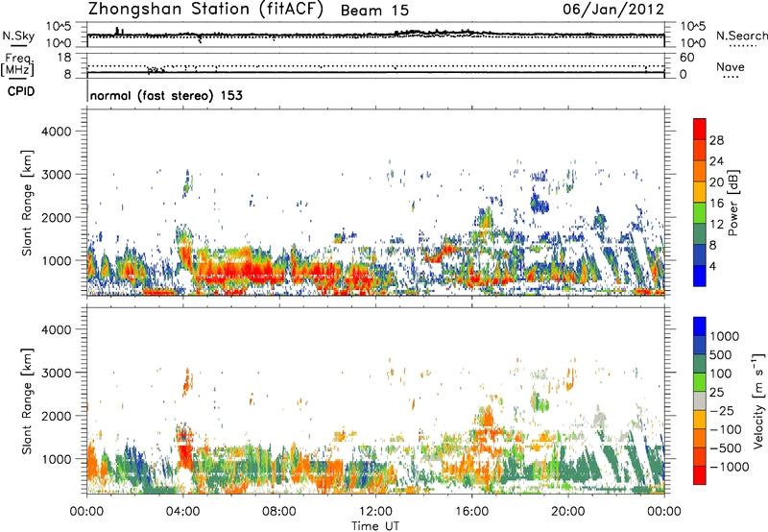Click the "20" value on Power color bar
This screenshot has height=532, width=768.
(716, 182)
